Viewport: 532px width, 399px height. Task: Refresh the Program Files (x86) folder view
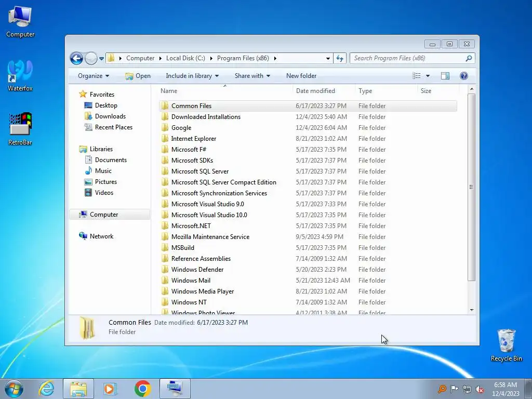pyautogui.click(x=340, y=58)
